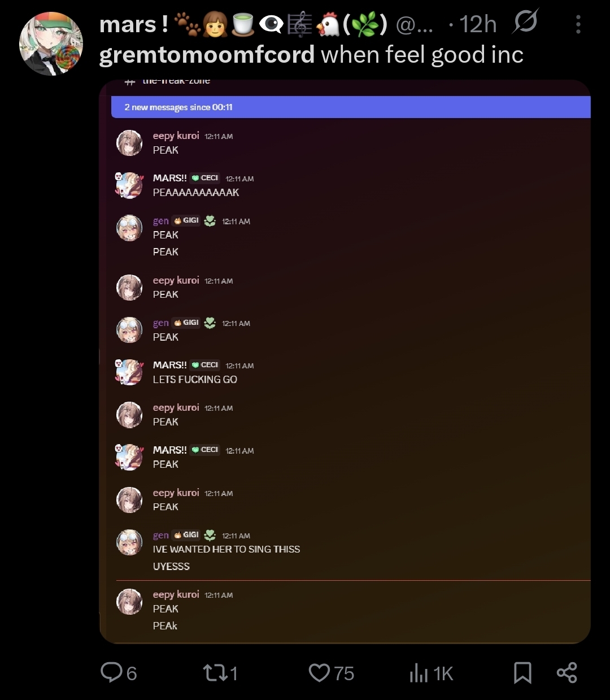Open mars profile avatar picture
This screenshot has height=700, width=610.
51,44
